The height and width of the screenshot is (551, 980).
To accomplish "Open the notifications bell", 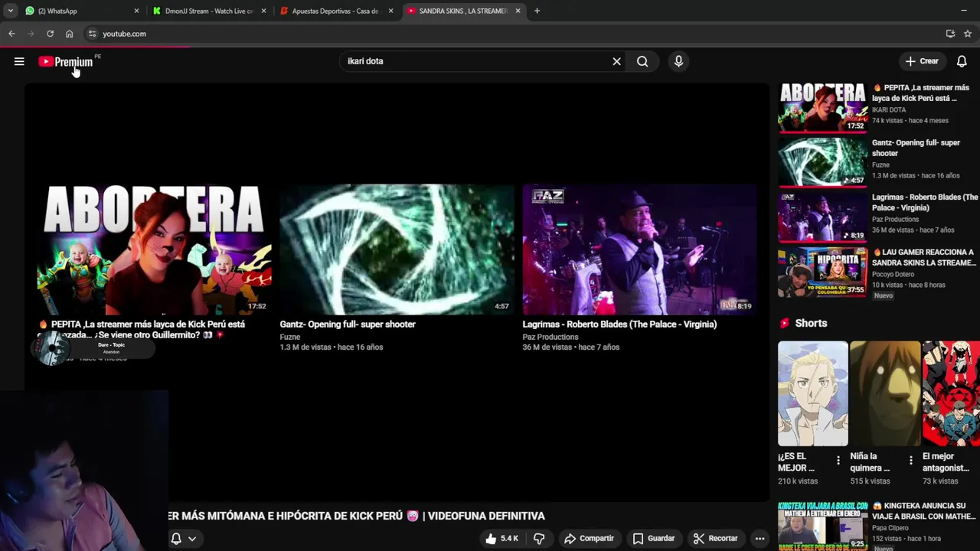I will click(962, 61).
